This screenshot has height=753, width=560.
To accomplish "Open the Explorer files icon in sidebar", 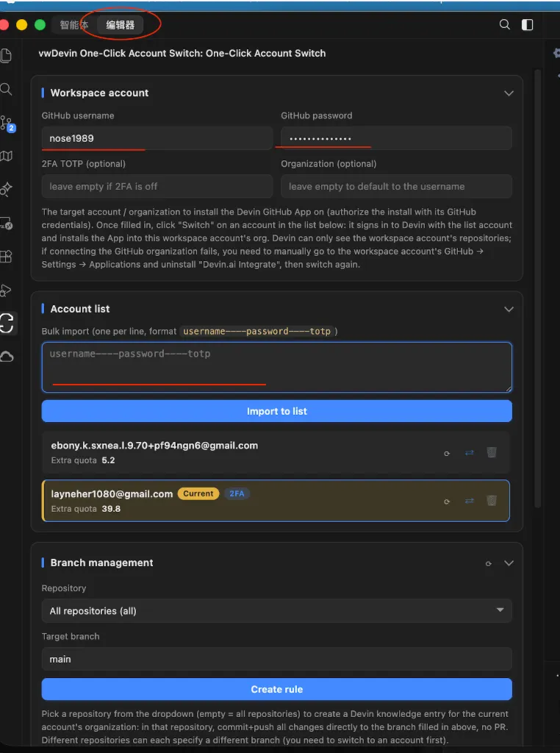I will pos(6,56).
